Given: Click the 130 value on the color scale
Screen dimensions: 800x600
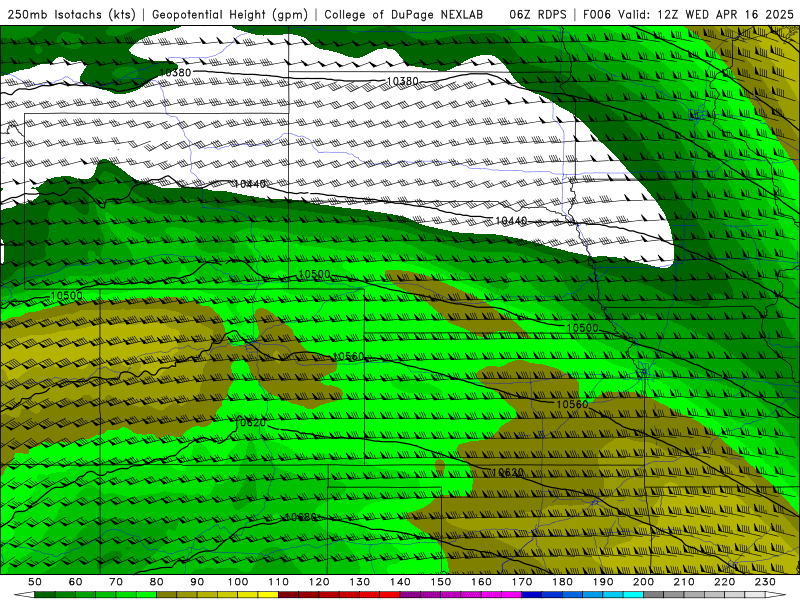Looking at the screenshot, I should tap(359, 582).
